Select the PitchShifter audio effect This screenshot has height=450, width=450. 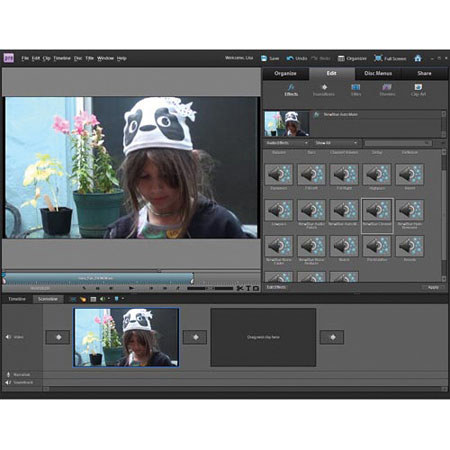point(377,248)
